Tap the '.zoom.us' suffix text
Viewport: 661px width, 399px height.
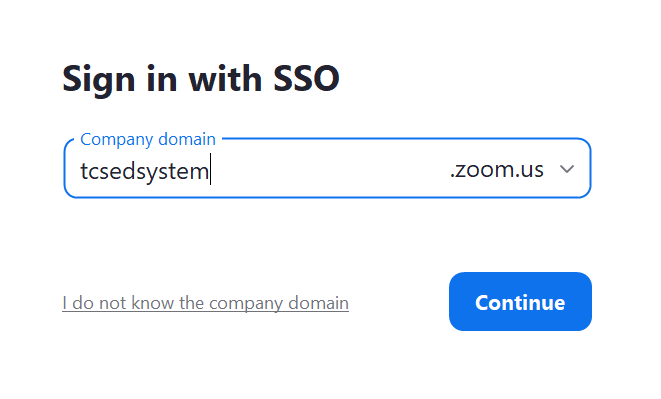[x=497, y=169]
